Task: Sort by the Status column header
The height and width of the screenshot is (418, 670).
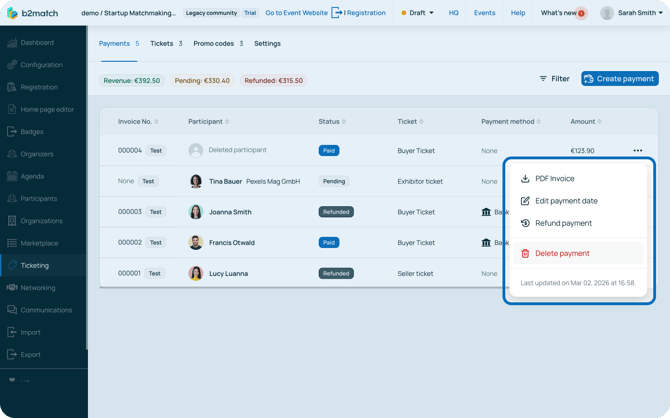Action: 330,122
